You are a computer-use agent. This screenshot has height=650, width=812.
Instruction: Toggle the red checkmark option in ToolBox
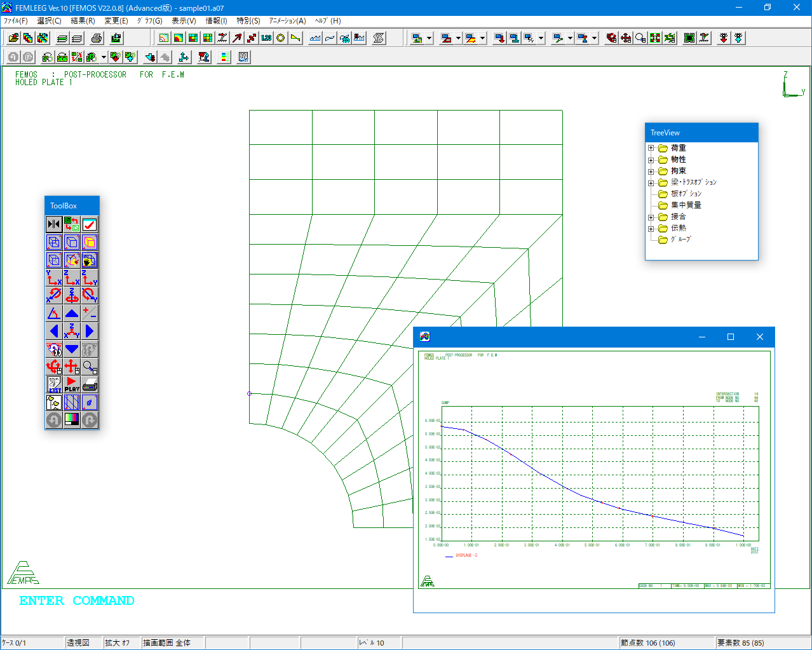(x=90, y=224)
